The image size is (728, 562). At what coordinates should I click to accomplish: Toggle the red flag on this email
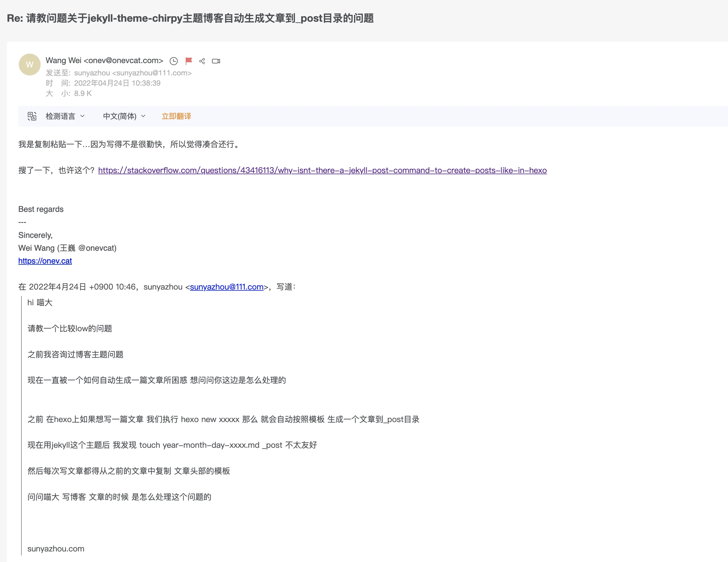[189, 61]
